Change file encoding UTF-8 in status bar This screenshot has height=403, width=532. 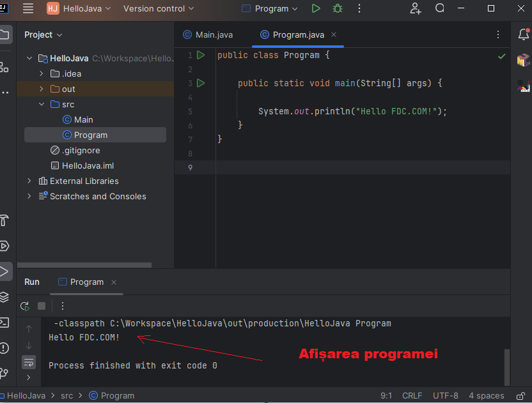(x=446, y=395)
